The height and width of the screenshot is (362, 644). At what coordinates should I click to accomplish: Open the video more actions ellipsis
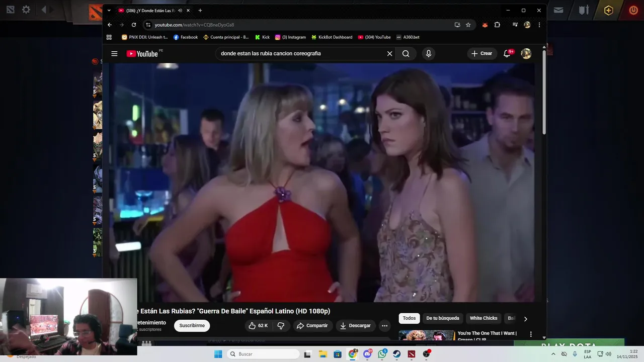tap(384, 326)
